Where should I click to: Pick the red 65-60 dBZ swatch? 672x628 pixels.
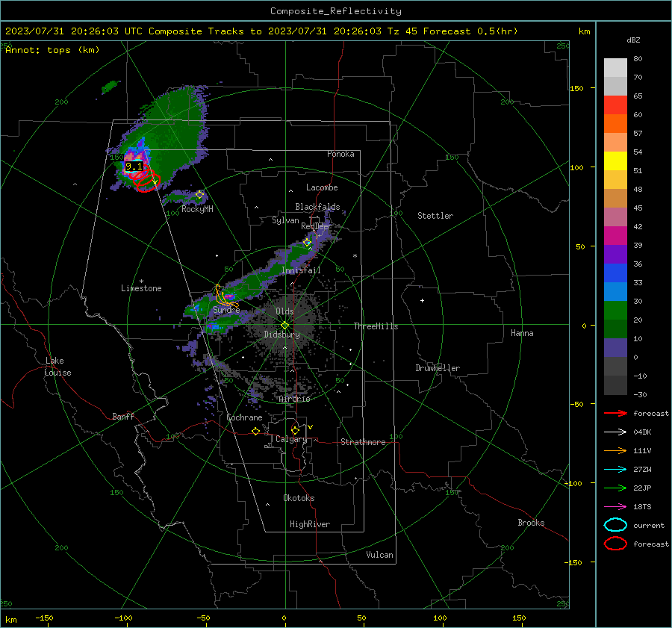coord(615,105)
